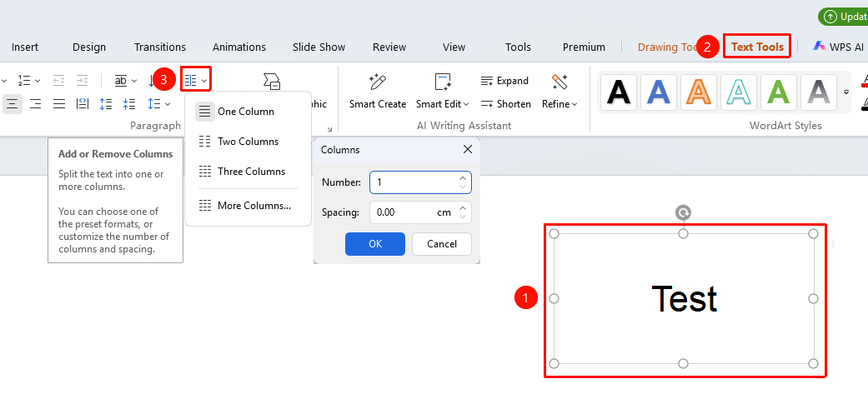The height and width of the screenshot is (414, 868).
Task: Open the Tools tab
Action: pyautogui.click(x=518, y=47)
